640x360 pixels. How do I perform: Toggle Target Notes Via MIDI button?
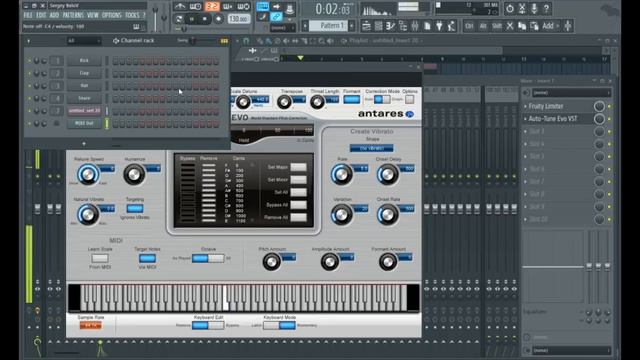(x=147, y=258)
